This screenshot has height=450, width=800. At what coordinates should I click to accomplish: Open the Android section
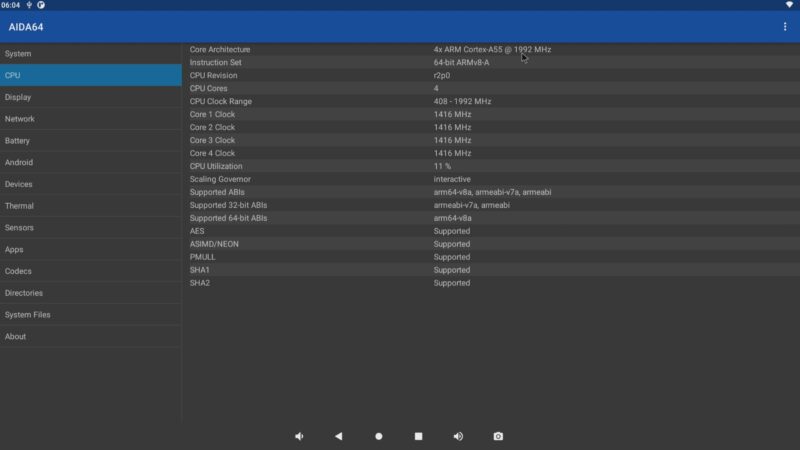[91, 162]
